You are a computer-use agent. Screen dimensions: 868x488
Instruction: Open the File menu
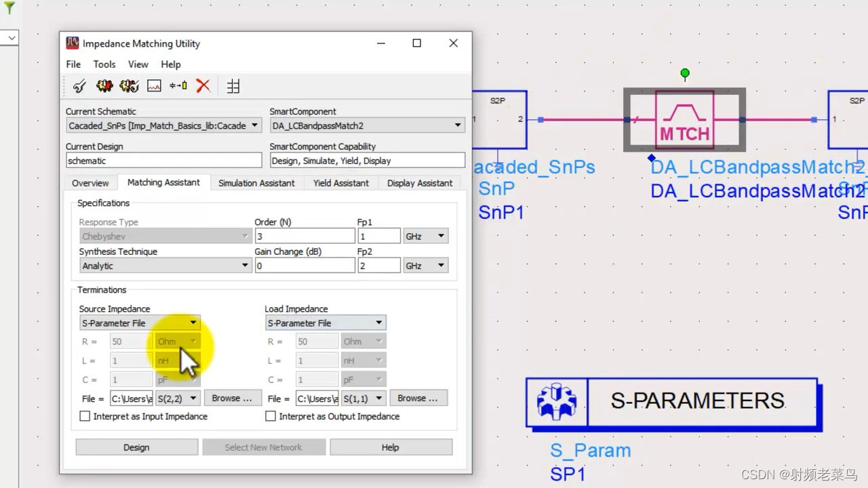click(73, 64)
